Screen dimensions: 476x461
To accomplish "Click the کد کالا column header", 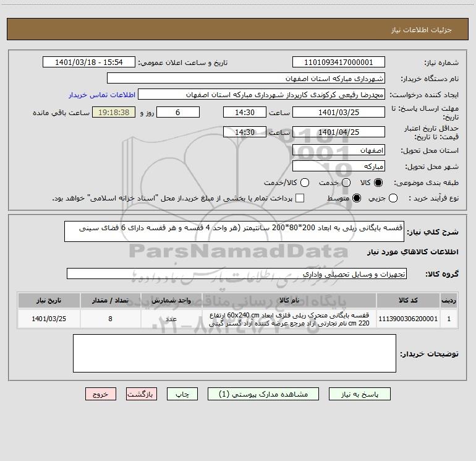I will pos(408,300).
